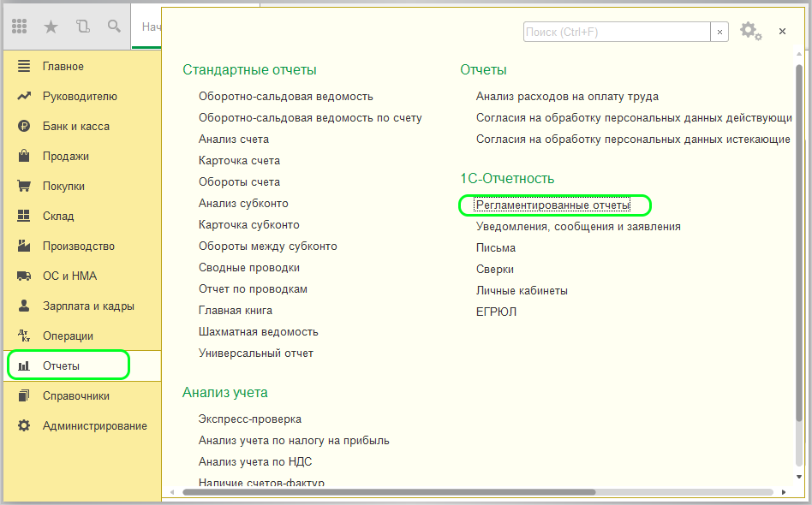Open Отчет по проводкам
The height and width of the screenshot is (505, 812).
pyautogui.click(x=254, y=289)
